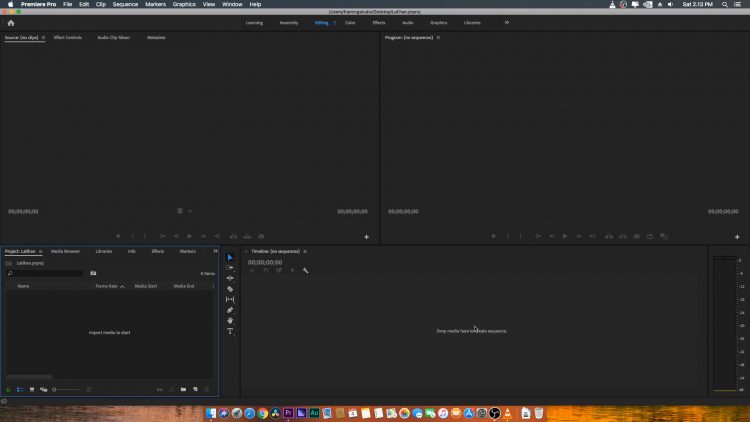This screenshot has width=750, height=422.
Task: Toggle linked selection in Timeline
Action: click(x=279, y=270)
